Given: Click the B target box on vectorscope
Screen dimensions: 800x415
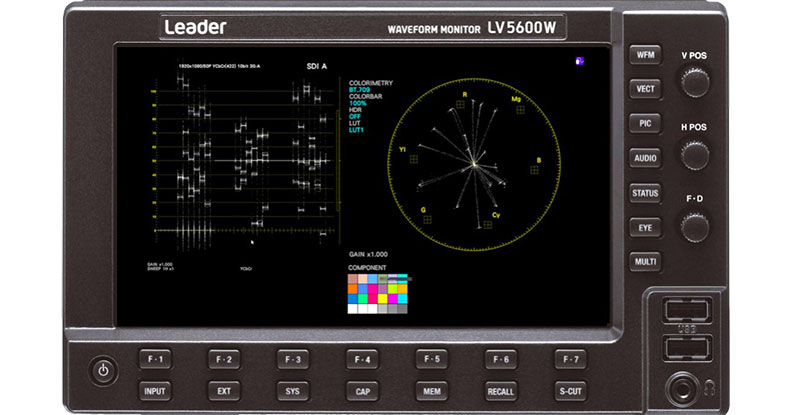Looking at the screenshot, I should click(x=534, y=170).
